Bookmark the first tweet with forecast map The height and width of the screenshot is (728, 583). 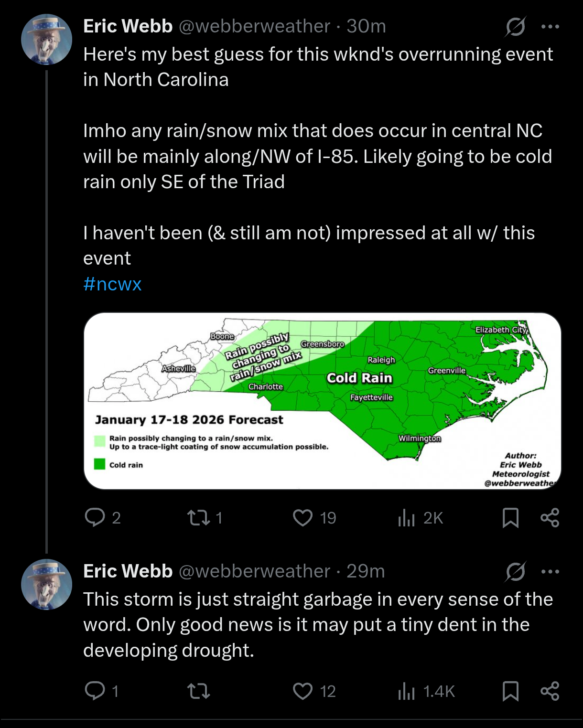(x=510, y=518)
